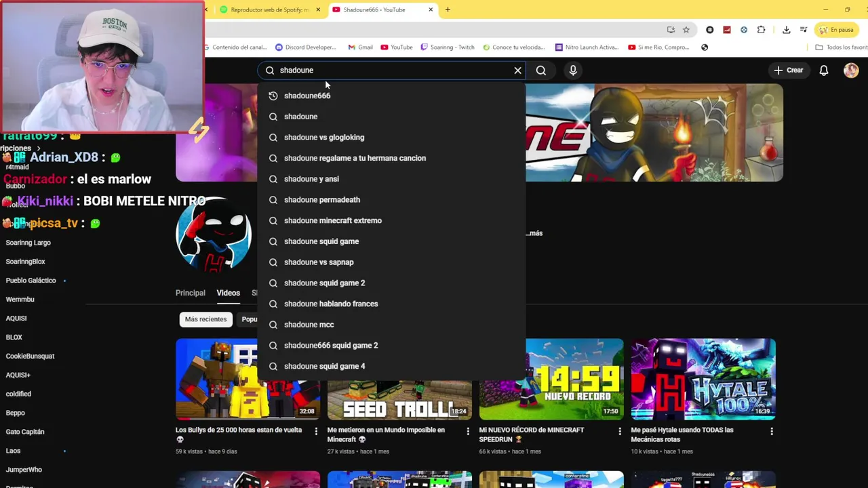The width and height of the screenshot is (868, 488).
Task: Open the Conoce tu velocidad bookmark
Action: [x=513, y=47]
